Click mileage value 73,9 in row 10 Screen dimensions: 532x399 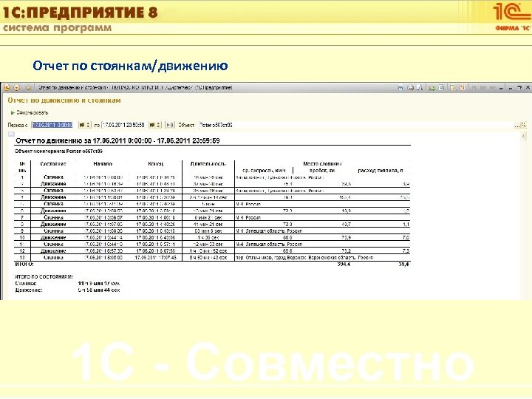coord(346,237)
